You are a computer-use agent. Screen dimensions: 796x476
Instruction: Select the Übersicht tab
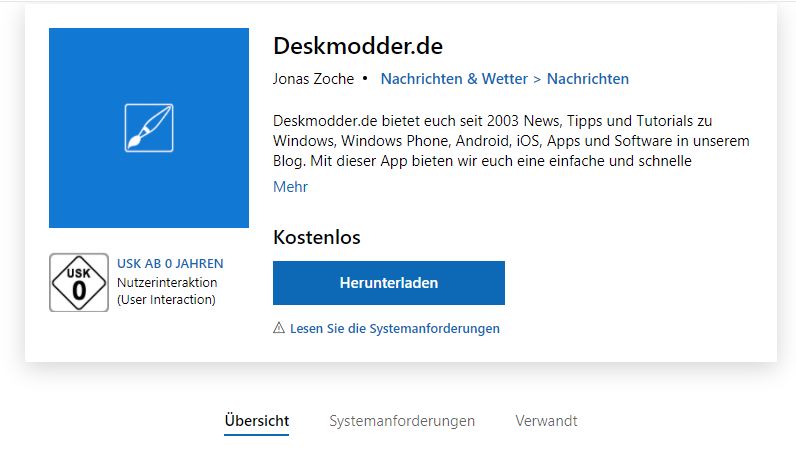pyautogui.click(x=257, y=421)
